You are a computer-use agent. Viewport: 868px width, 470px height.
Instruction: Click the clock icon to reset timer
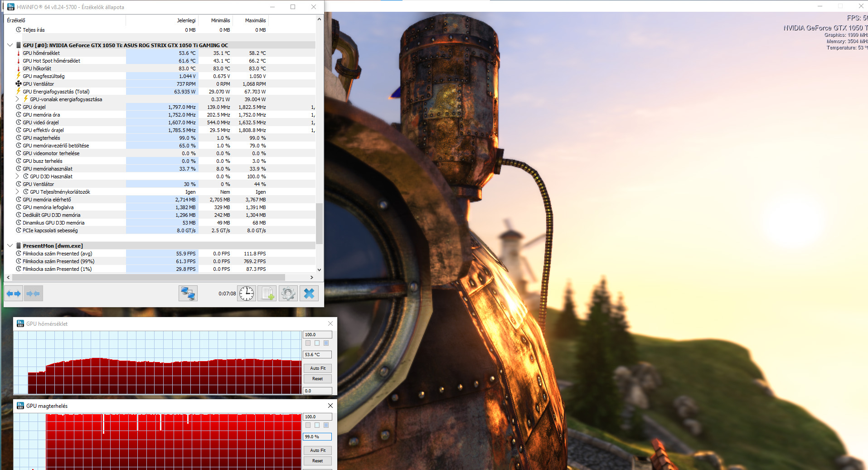[x=247, y=294]
